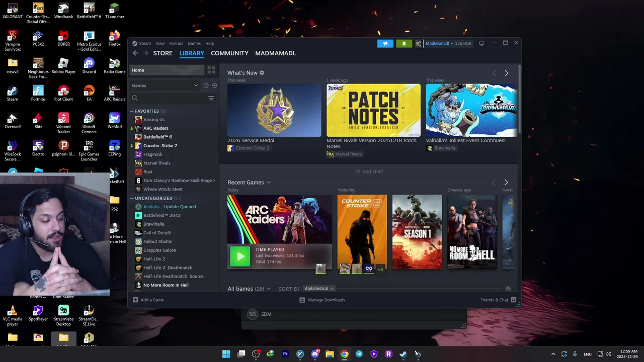Select the Riot Client desktop icon
Viewport: 644px width, 362px height.
point(63,94)
